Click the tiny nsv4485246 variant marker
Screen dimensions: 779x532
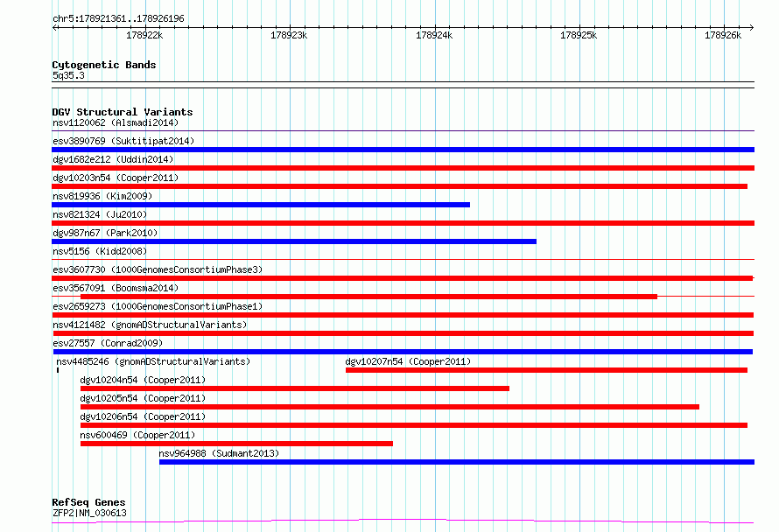pos(58,370)
